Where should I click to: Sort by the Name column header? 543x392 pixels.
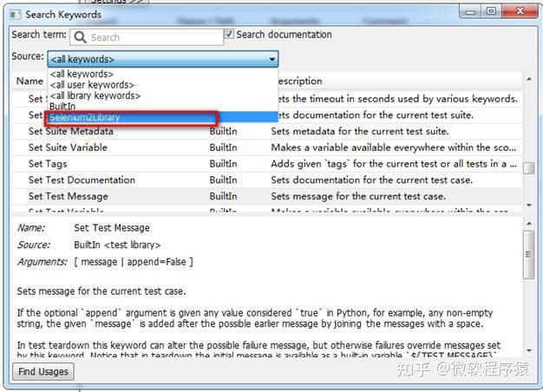29,82
